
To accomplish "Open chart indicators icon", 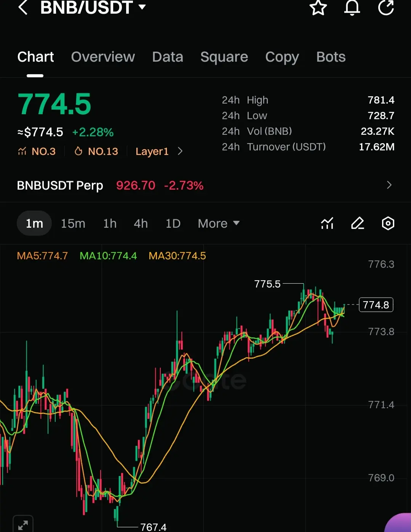I will click(327, 223).
